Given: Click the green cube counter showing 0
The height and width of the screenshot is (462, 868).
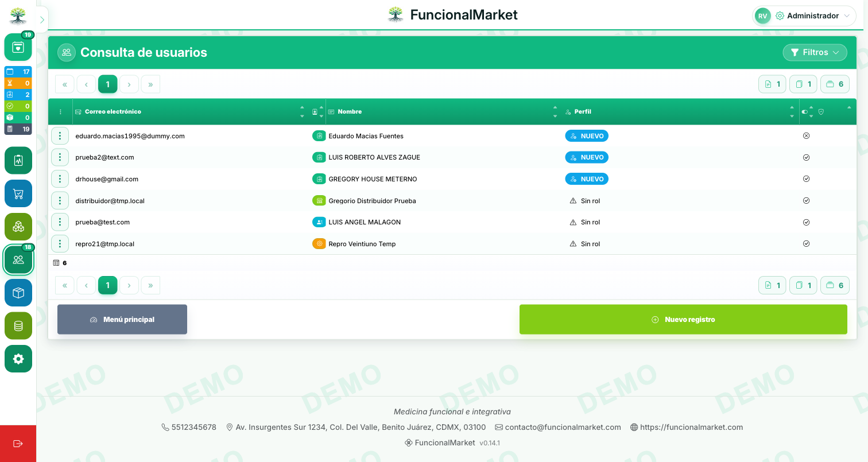Looking at the screenshot, I should coord(18,118).
